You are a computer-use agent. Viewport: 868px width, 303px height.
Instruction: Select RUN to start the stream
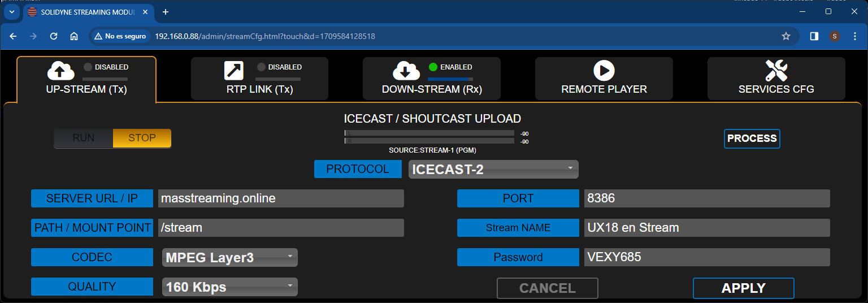(84, 138)
